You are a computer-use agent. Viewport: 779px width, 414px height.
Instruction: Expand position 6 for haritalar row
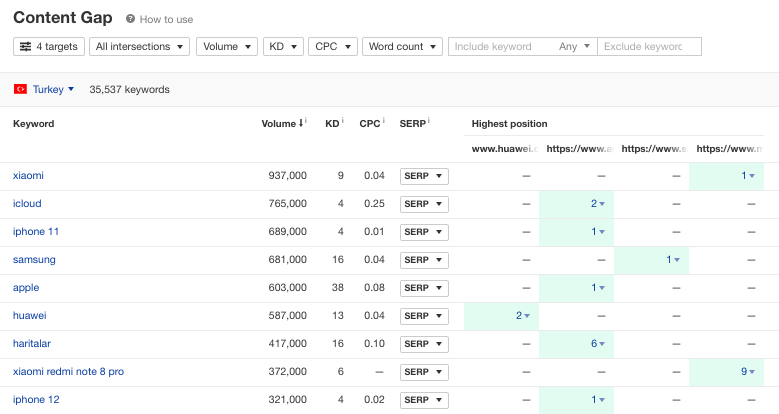point(598,343)
